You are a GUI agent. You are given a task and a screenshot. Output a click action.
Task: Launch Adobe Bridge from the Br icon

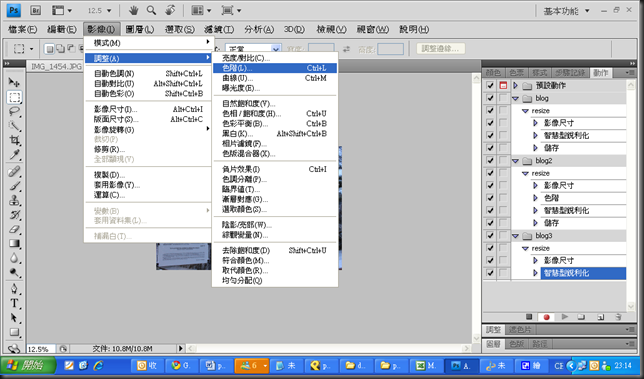35,10
